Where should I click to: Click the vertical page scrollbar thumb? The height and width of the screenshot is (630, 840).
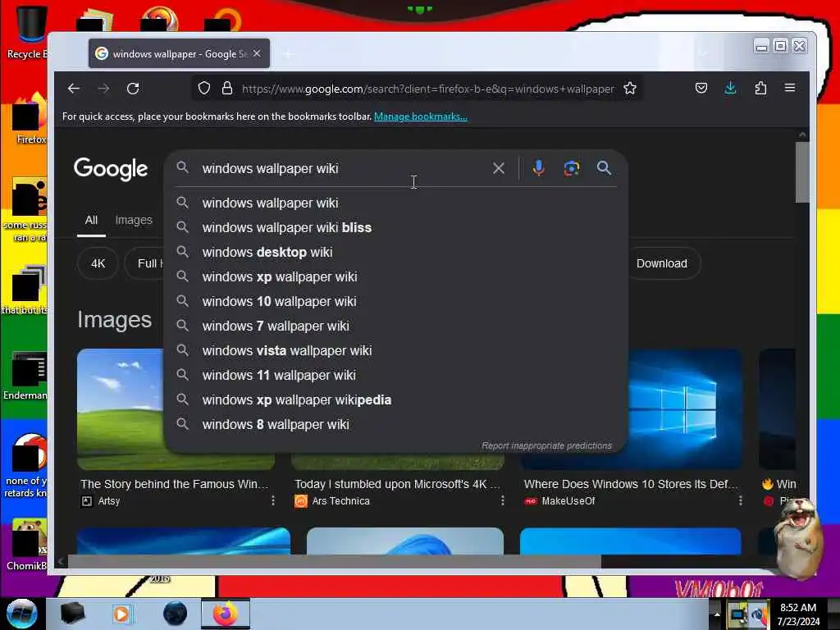pyautogui.click(x=802, y=172)
